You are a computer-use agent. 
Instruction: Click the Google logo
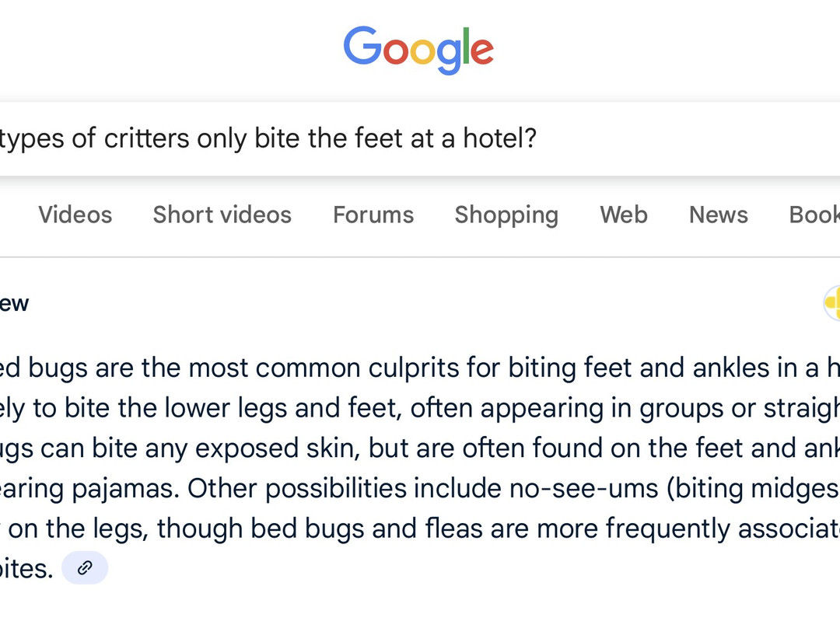(418, 49)
